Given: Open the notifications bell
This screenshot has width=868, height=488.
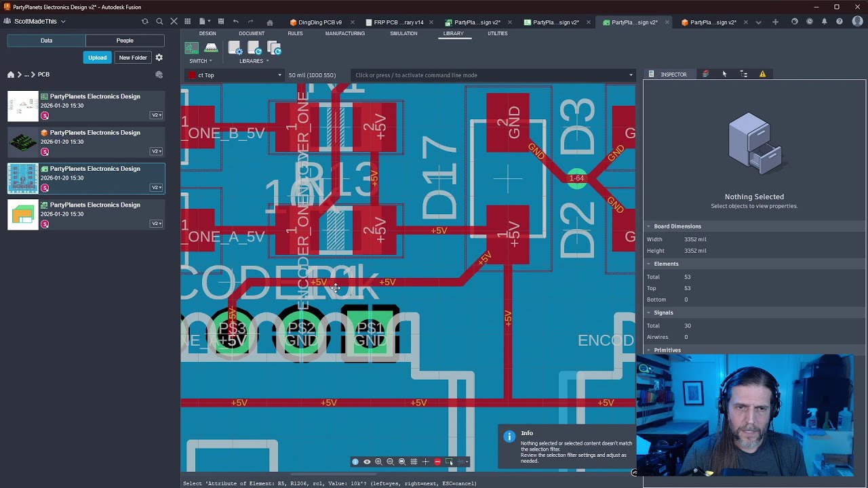Looking at the screenshot, I should 825,22.
